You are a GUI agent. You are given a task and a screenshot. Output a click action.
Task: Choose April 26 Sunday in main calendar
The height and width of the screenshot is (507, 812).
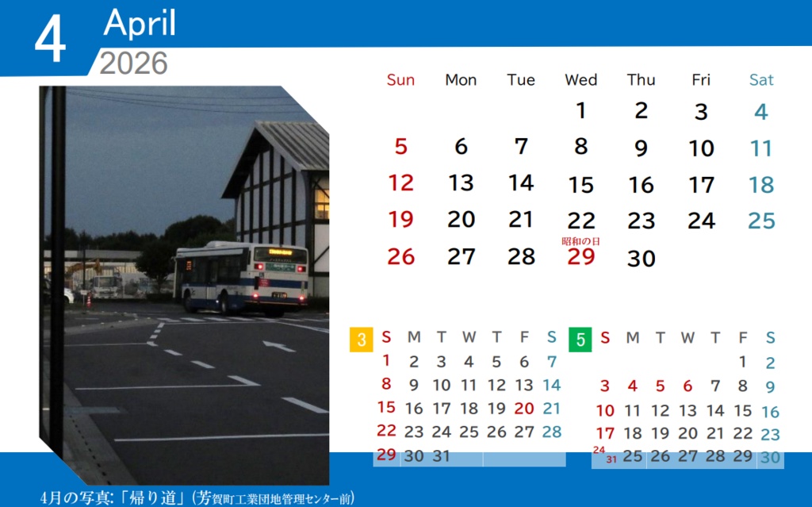pos(400,256)
